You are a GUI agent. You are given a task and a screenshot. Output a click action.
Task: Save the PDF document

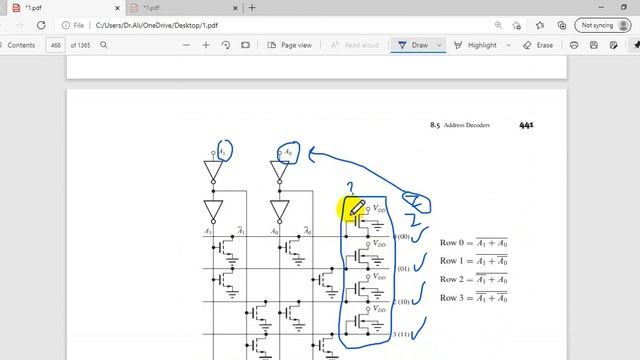pos(593,45)
